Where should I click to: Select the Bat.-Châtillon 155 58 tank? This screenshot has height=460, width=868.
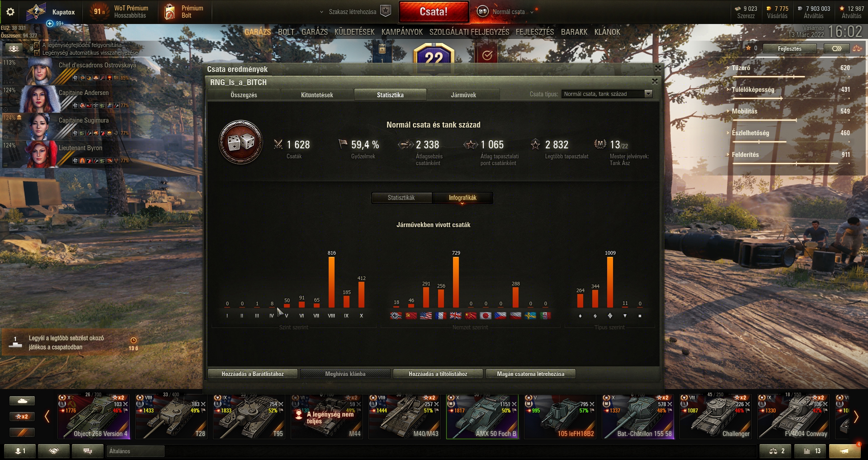point(638,416)
